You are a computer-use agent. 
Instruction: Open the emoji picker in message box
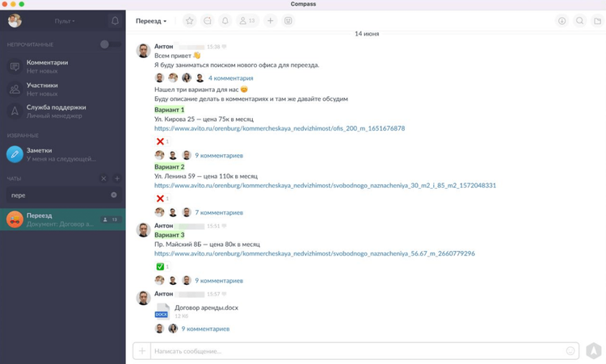click(x=570, y=351)
